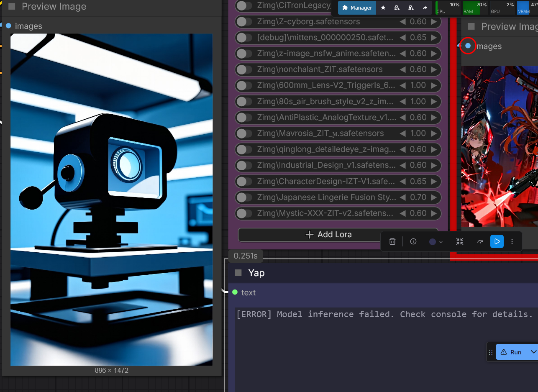The width and height of the screenshot is (538, 392).
Task: Open LoRA chooser on the Zimg\AntiPlastic_AnalogTexture name
Action: [x=326, y=118]
